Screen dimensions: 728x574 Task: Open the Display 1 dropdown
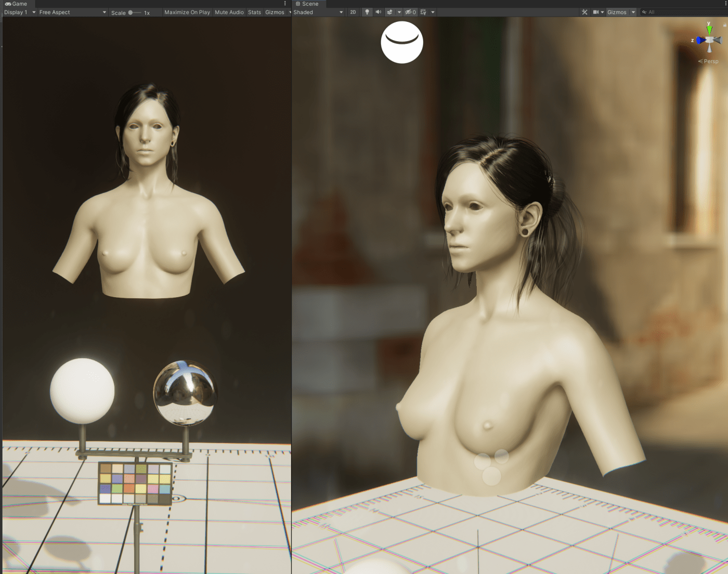tap(20, 12)
